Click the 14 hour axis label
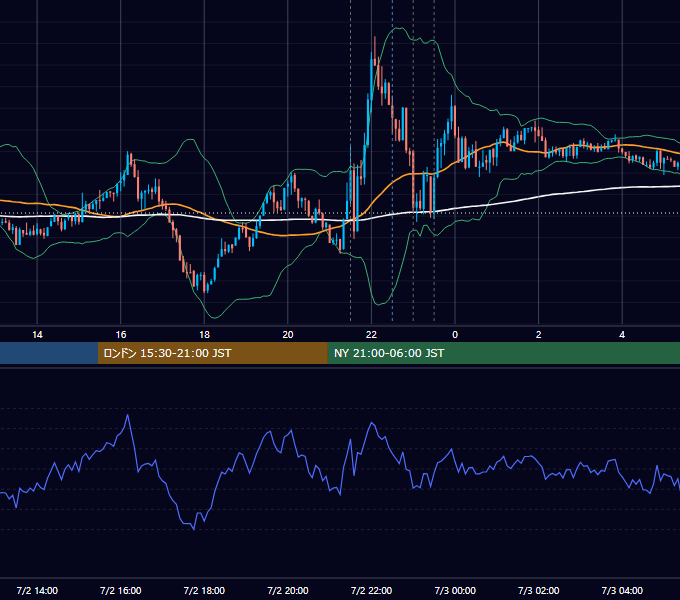The height and width of the screenshot is (600, 680). 37,335
